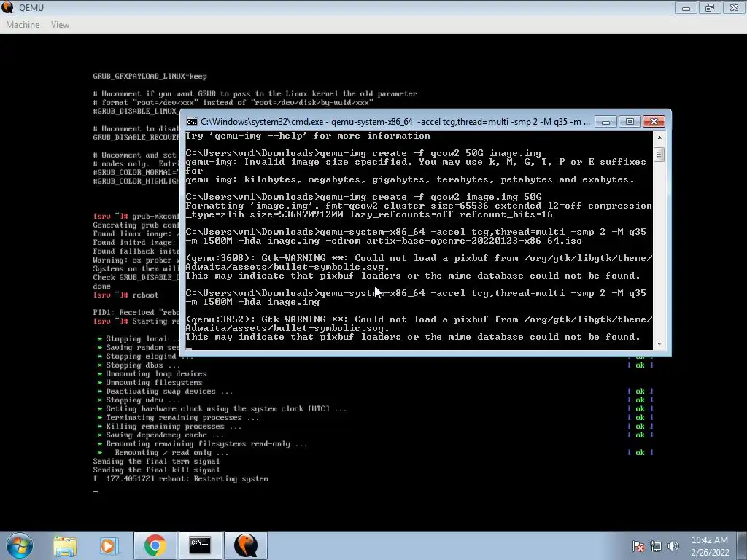Click 'Terminating remaining processes' line in QEMU
This screenshot has width=747, height=560.
pyautogui.click(x=178, y=418)
